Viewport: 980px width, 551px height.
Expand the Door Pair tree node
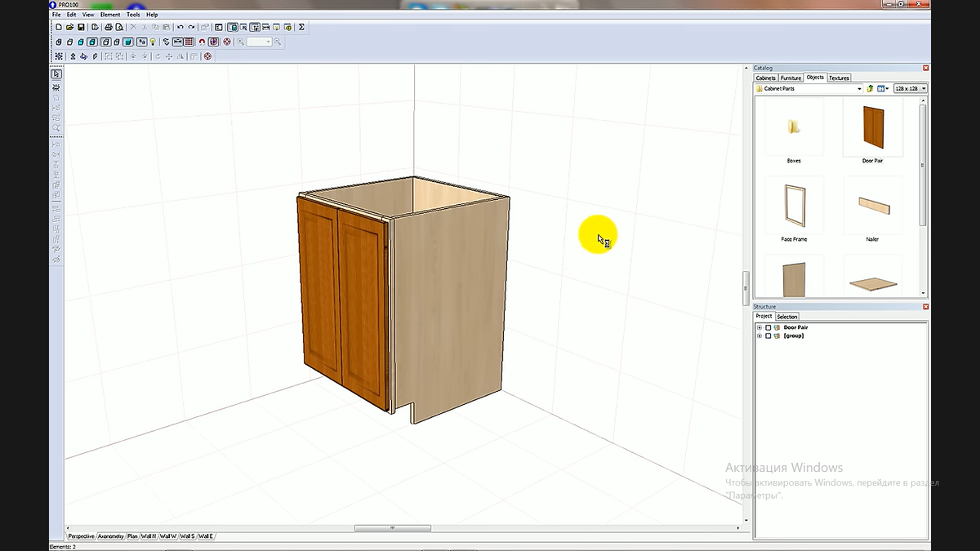759,327
